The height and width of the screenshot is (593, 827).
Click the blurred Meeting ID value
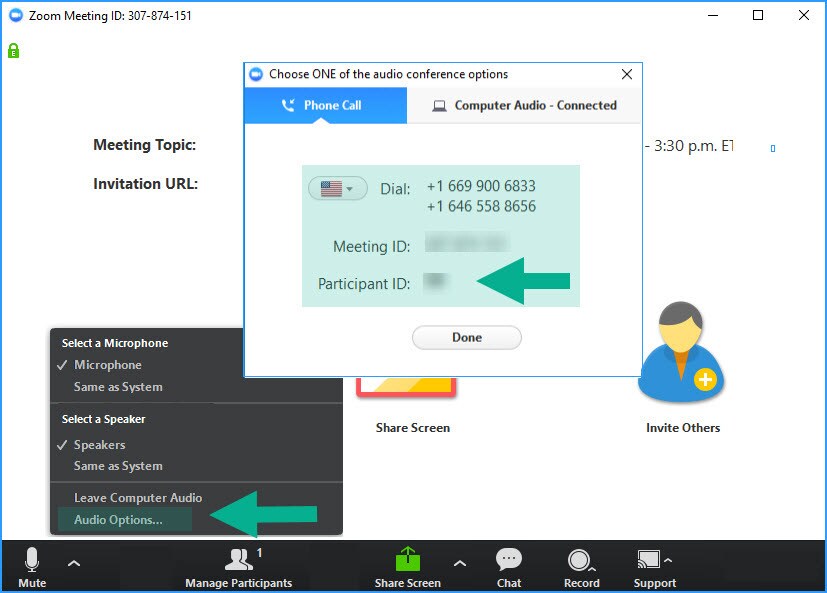point(467,242)
